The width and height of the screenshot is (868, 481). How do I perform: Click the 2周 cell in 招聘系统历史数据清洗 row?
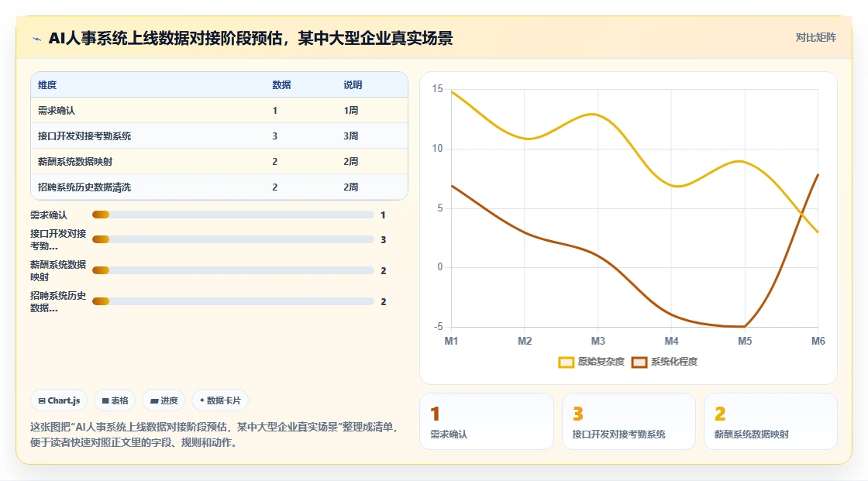tap(350, 187)
